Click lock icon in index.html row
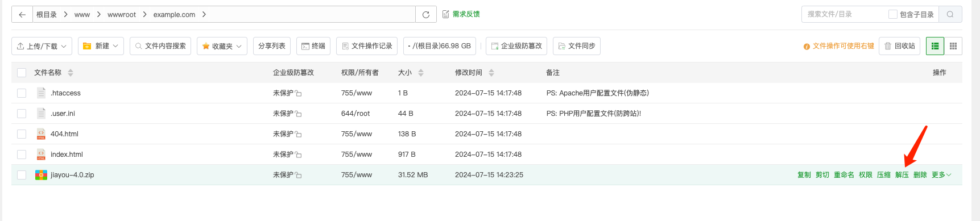The height and width of the screenshot is (221, 980). 299,155
